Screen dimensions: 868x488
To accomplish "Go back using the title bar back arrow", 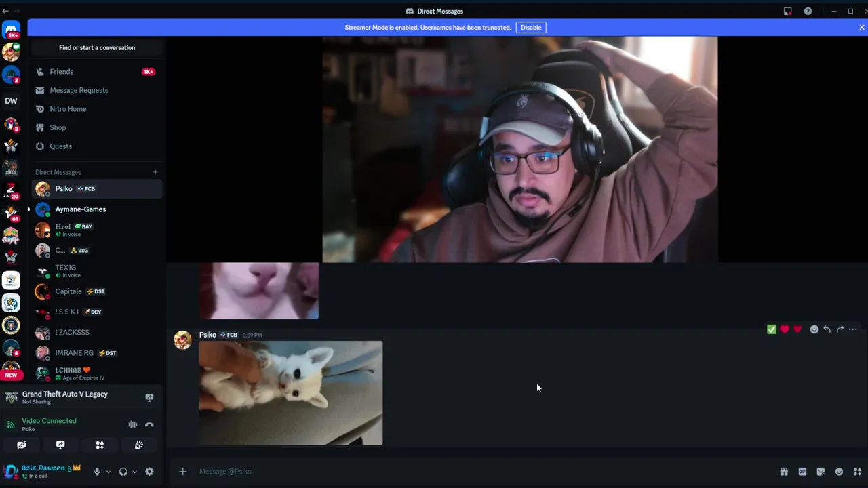I will [x=5, y=11].
